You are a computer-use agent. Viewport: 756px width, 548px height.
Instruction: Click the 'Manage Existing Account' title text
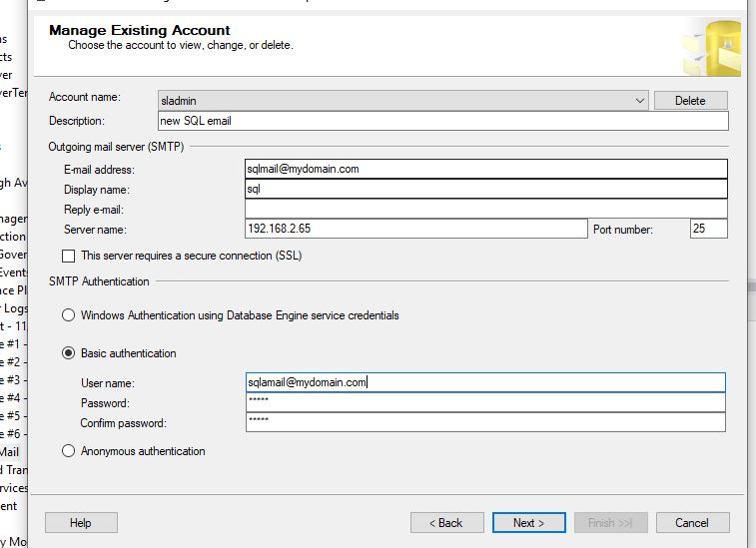coord(140,30)
